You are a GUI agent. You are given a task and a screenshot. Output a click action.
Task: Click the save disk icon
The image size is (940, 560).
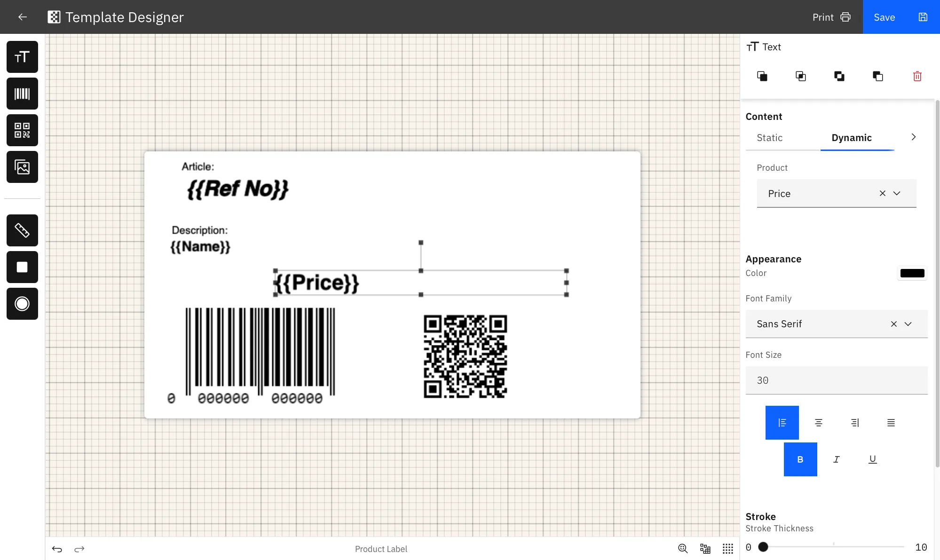point(923,17)
